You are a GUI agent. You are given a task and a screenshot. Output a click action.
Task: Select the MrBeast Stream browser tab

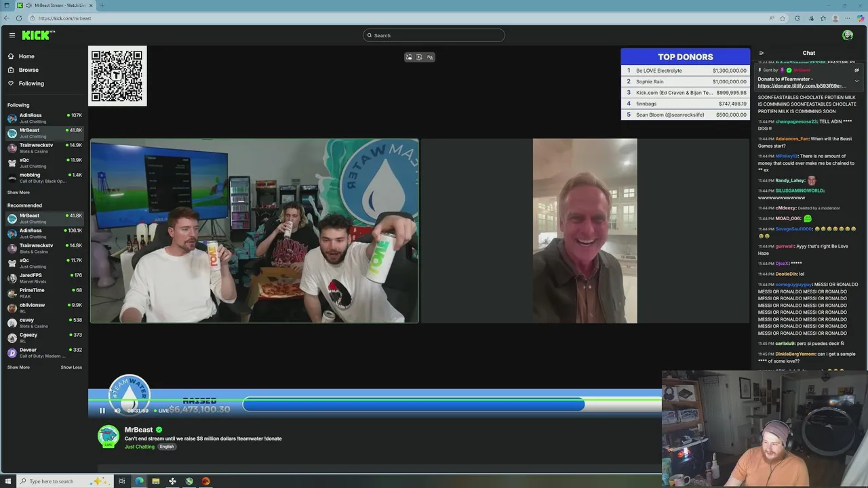coord(56,5)
